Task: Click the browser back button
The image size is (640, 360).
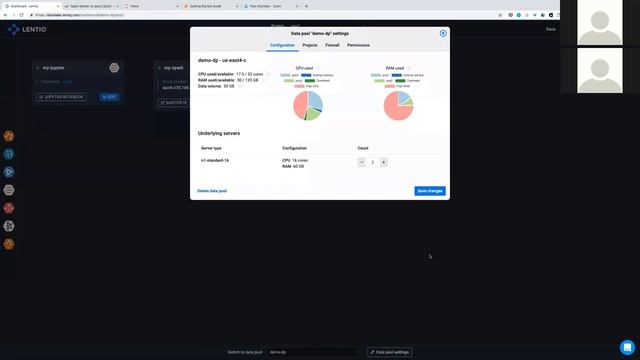Action: 5,15
